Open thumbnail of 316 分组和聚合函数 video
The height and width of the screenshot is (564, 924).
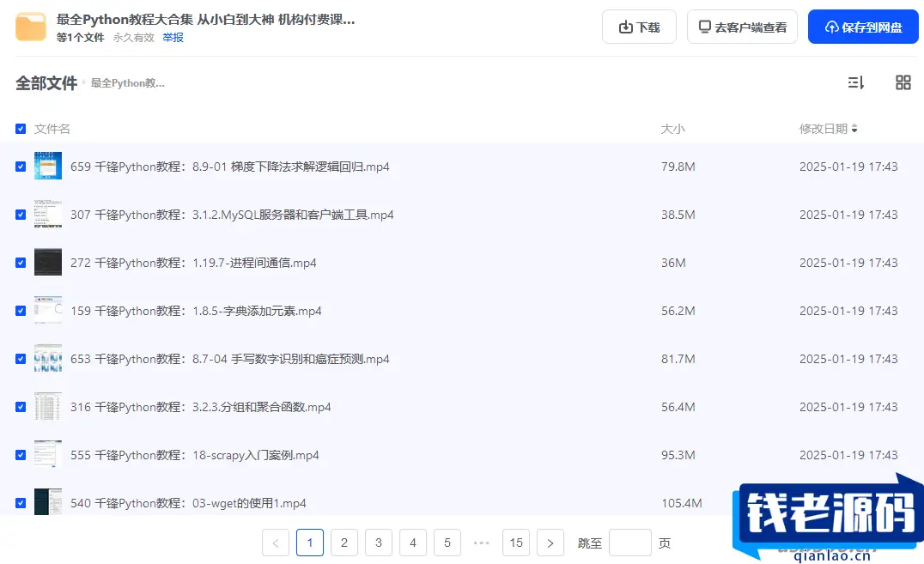[48, 407]
